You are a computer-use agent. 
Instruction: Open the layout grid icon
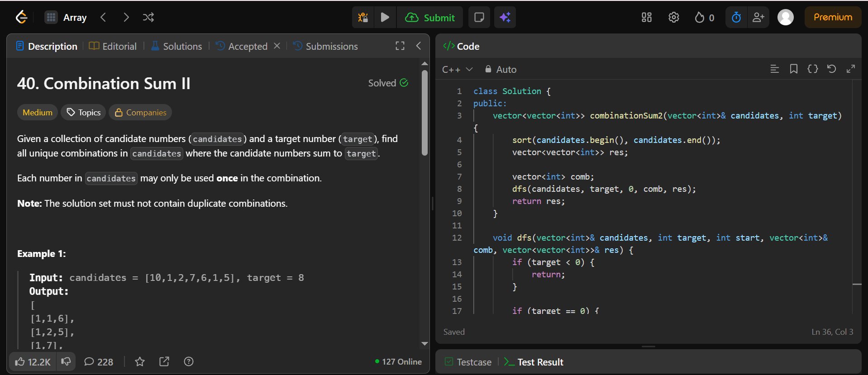(x=646, y=18)
